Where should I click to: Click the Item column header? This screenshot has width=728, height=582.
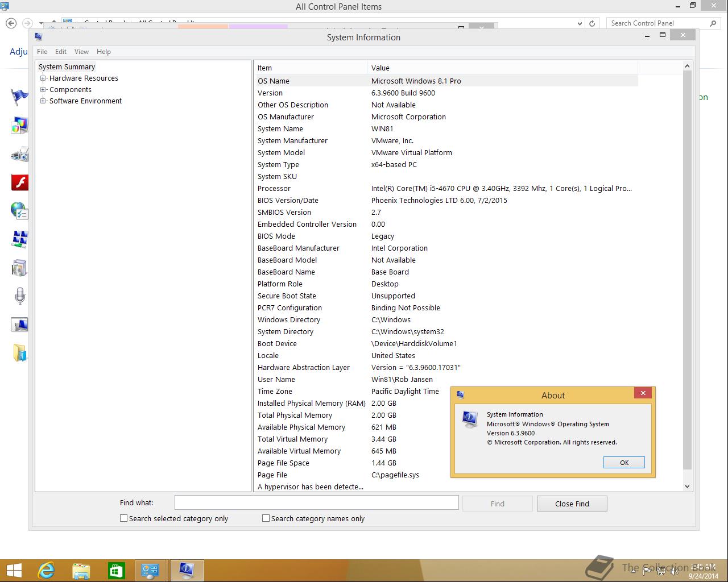[x=311, y=68]
